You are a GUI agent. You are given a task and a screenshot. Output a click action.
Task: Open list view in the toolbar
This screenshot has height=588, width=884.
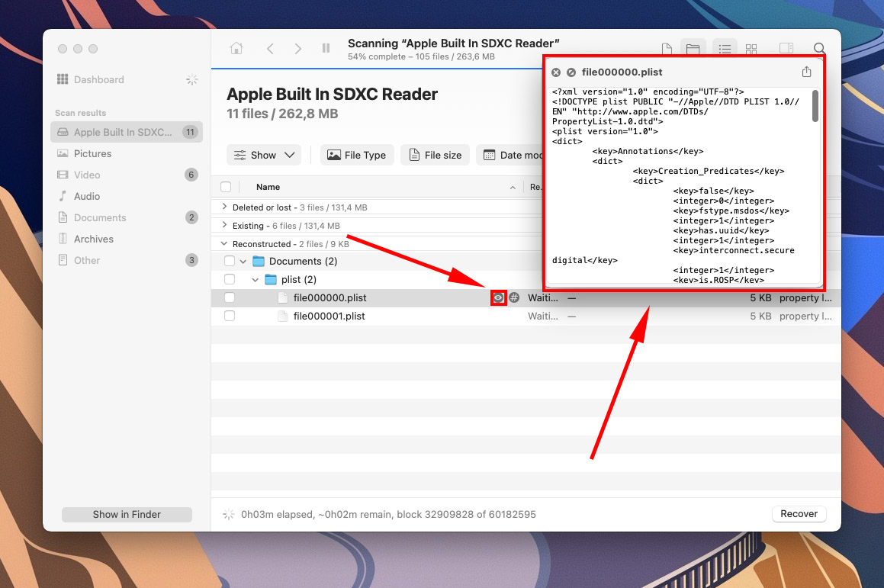[724, 48]
